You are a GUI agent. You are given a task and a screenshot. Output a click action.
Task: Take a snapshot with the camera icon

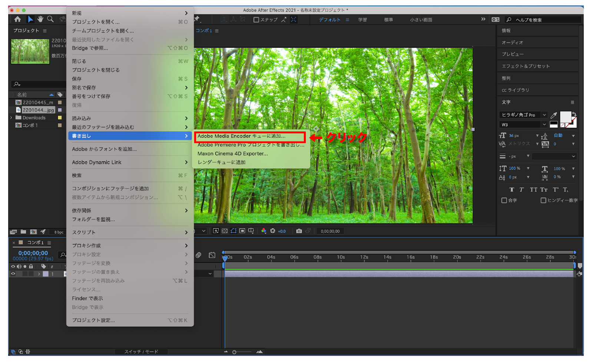(299, 231)
